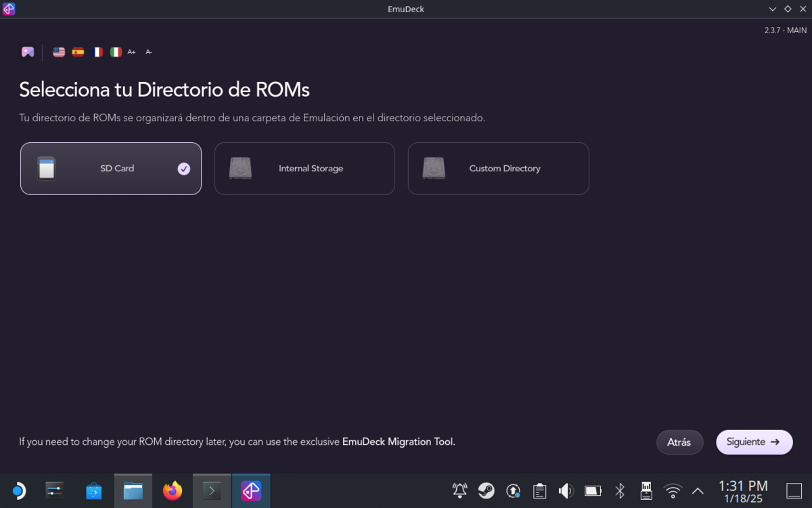Open Konsole terminal from taskbar

coord(212,491)
